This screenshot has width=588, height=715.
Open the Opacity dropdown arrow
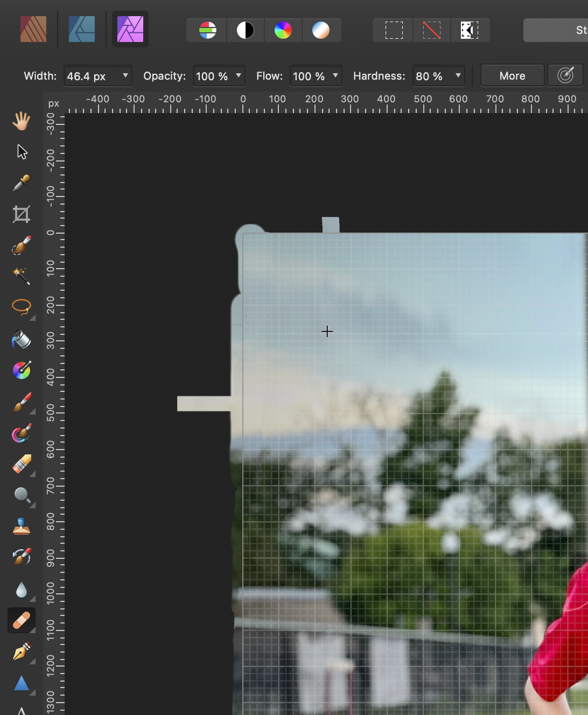click(238, 75)
